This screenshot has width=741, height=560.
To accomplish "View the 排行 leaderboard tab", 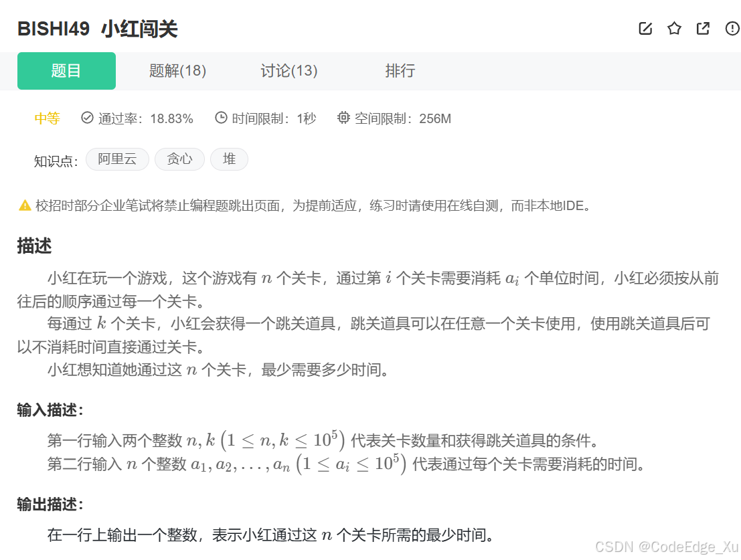I will (400, 70).
